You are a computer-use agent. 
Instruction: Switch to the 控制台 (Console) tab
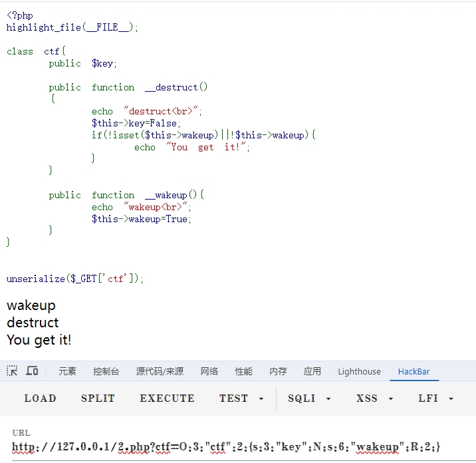click(x=106, y=372)
